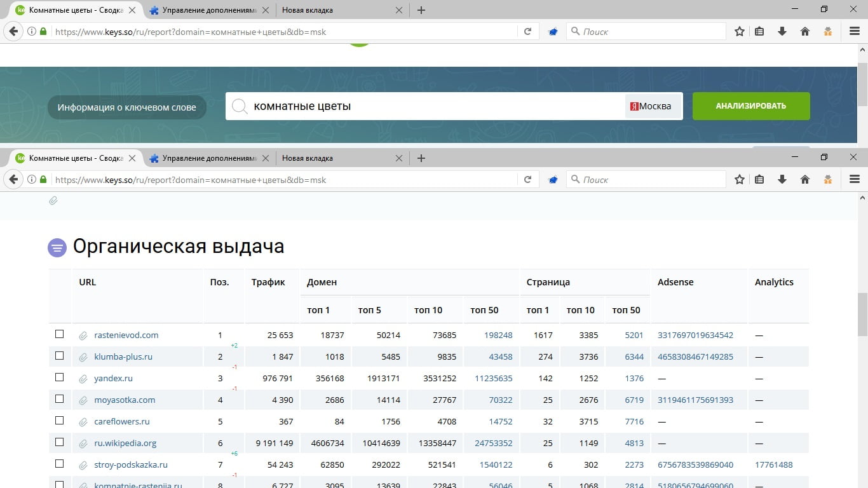Tick the checkbox for klumba-plus.ru row
868x488 pixels.
(60, 356)
